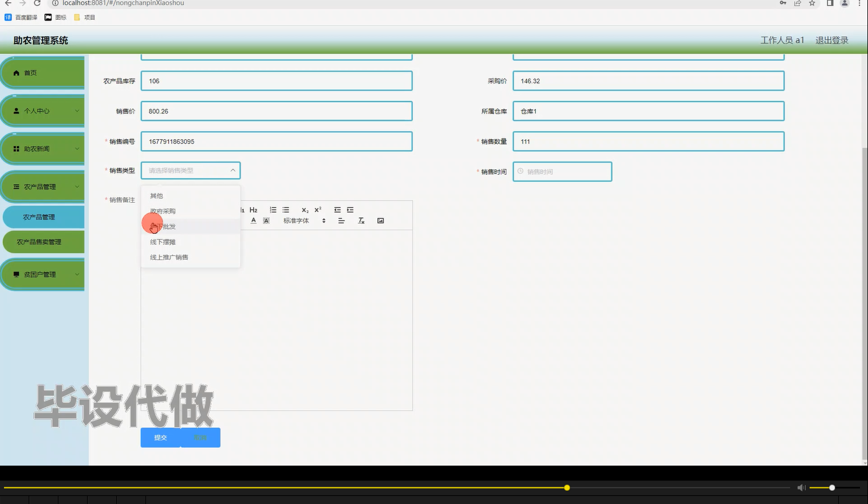Image resolution: width=868 pixels, height=504 pixels.
Task: Expand the 个人中心 sidebar menu
Action: (43, 111)
